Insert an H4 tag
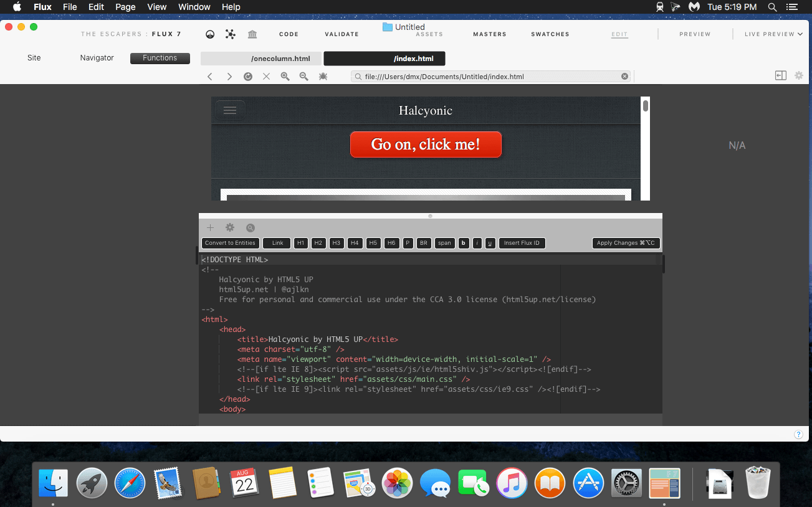Viewport: 812px width, 507px height. [355, 243]
